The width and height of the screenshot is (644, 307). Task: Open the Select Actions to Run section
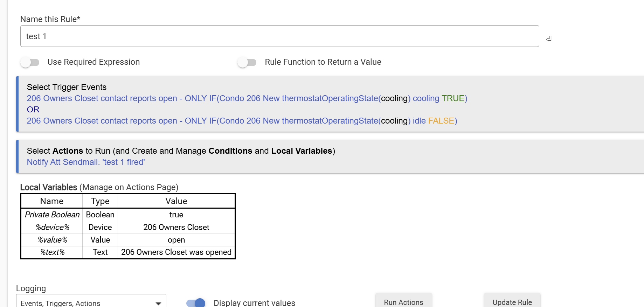181,151
